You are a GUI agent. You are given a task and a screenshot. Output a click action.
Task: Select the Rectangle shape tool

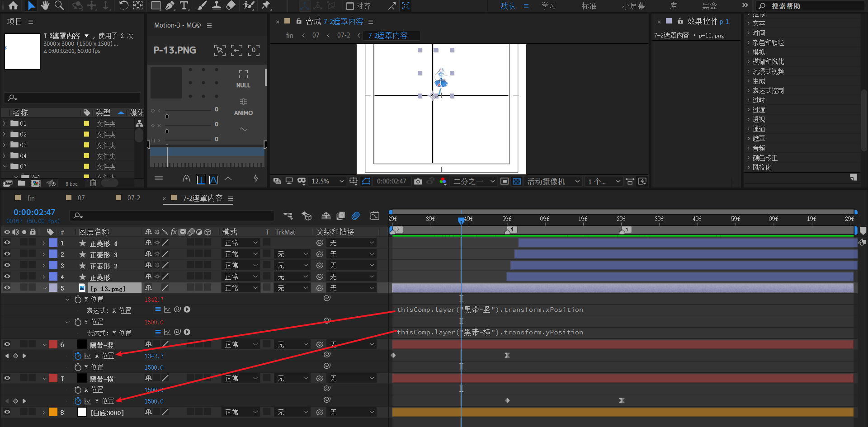point(156,5)
